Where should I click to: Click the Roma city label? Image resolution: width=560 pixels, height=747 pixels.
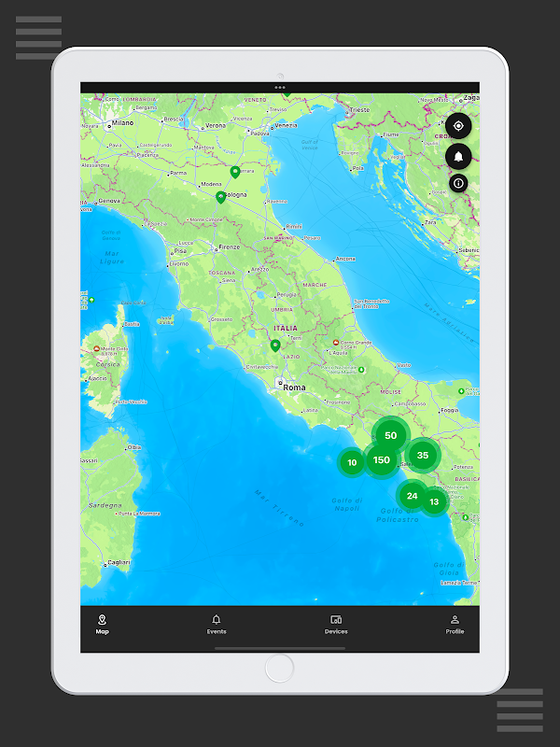pos(294,388)
